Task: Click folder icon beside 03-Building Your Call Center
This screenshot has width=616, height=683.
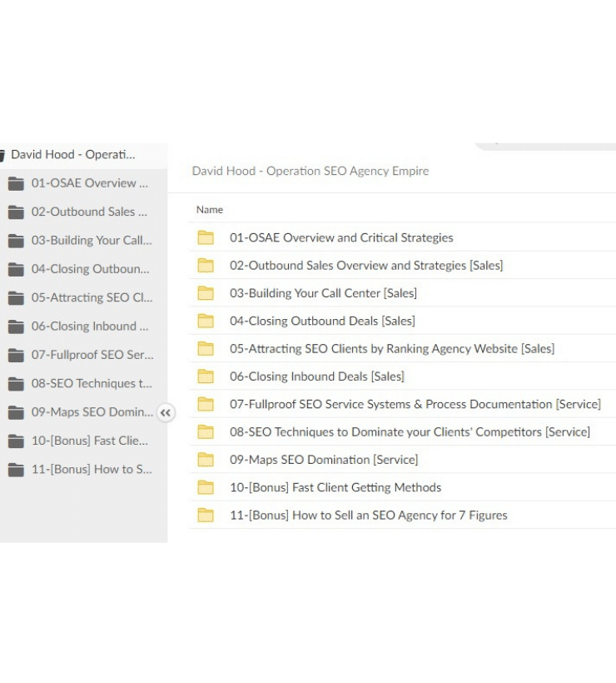Action: 206,293
